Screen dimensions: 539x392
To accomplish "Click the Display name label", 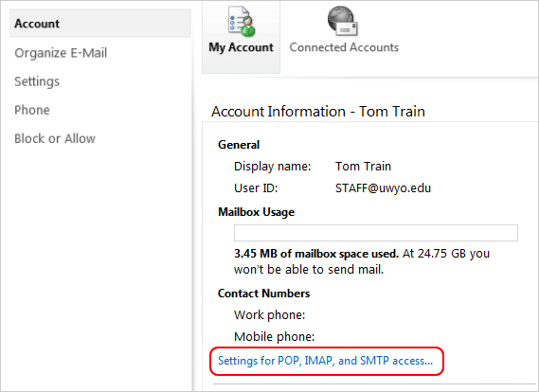I will 272,167.
